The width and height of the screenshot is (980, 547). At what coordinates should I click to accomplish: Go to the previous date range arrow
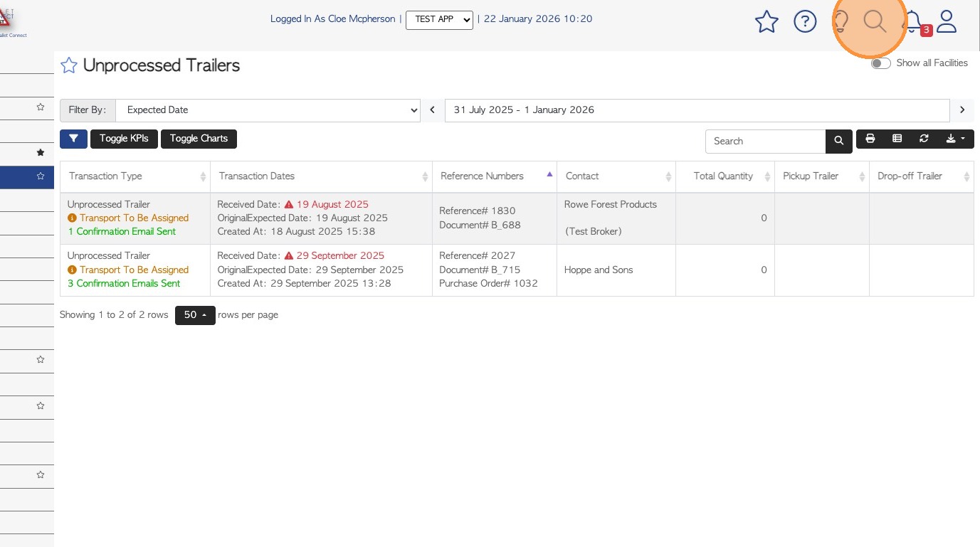pos(433,110)
